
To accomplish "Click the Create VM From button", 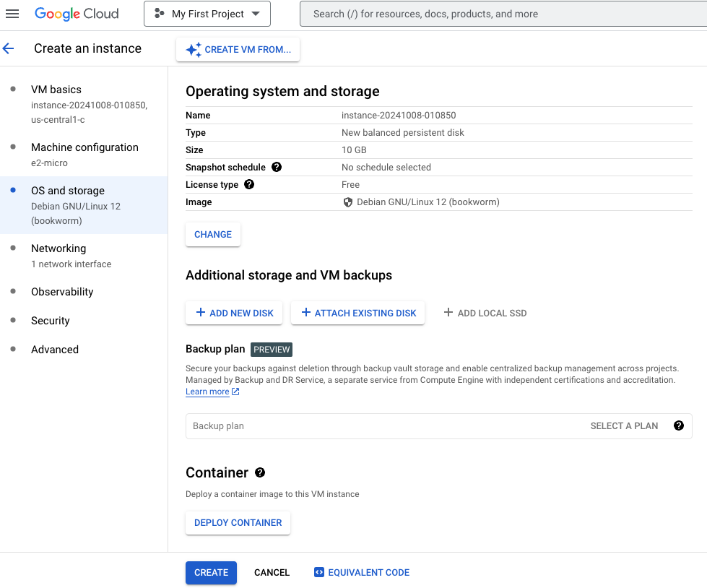I will [238, 50].
